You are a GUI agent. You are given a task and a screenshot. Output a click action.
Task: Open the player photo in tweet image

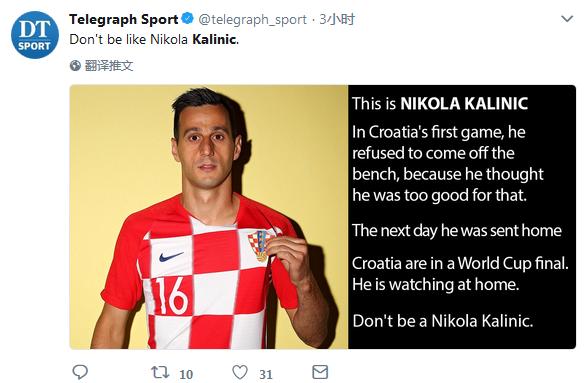point(209,217)
